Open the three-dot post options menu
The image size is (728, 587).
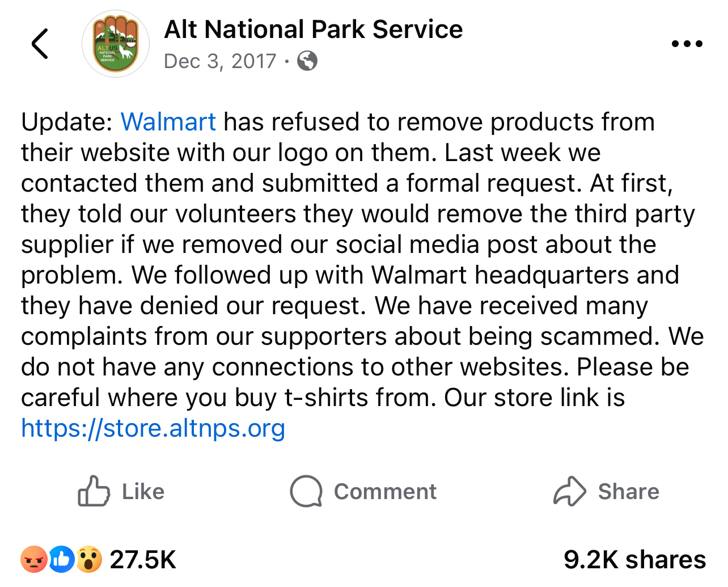687,44
